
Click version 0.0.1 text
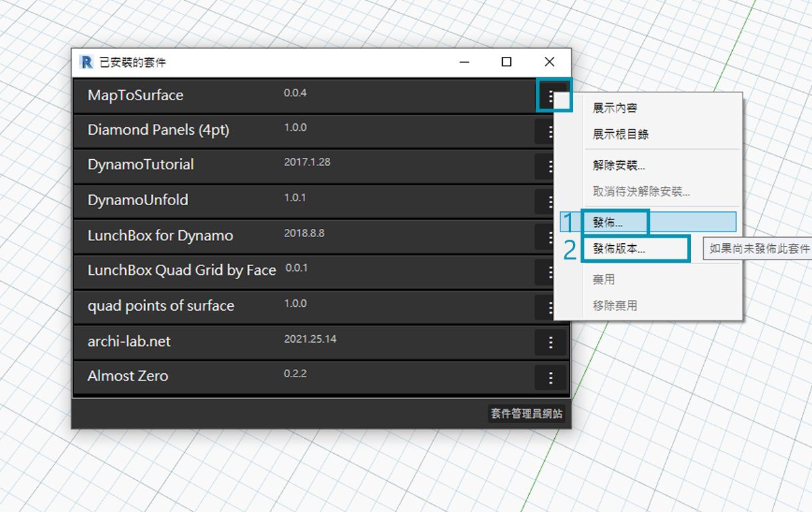(x=296, y=268)
